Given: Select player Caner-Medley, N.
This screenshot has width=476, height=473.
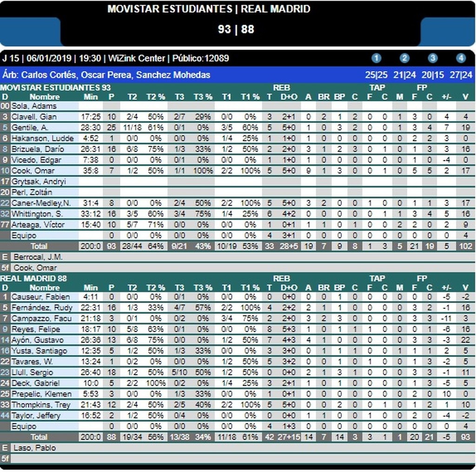Looking at the screenshot, I should pos(41,203).
